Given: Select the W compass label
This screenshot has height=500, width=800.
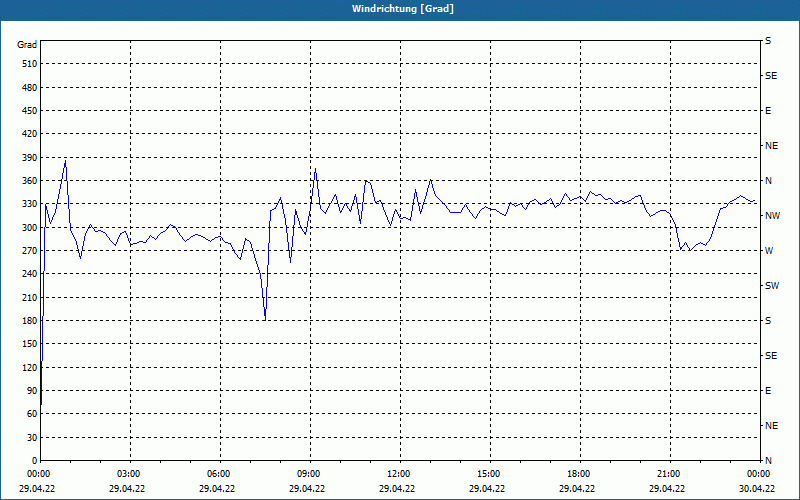Looking at the screenshot, I should click(769, 251).
